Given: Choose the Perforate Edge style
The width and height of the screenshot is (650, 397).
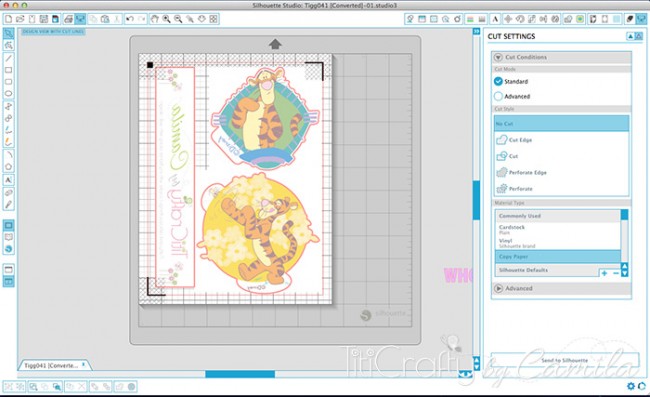Looking at the screenshot, I should (x=561, y=172).
